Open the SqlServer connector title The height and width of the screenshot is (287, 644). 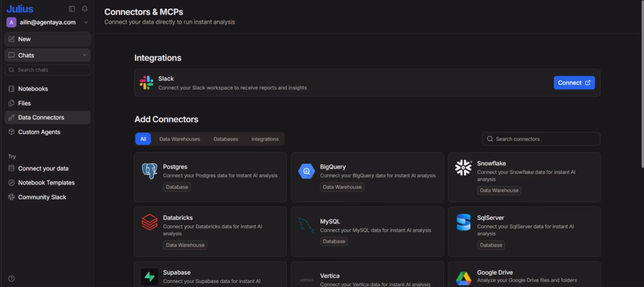(491, 218)
